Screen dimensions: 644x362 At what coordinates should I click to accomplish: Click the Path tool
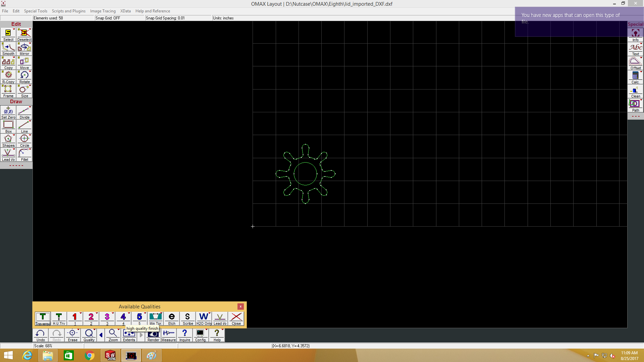(635, 106)
